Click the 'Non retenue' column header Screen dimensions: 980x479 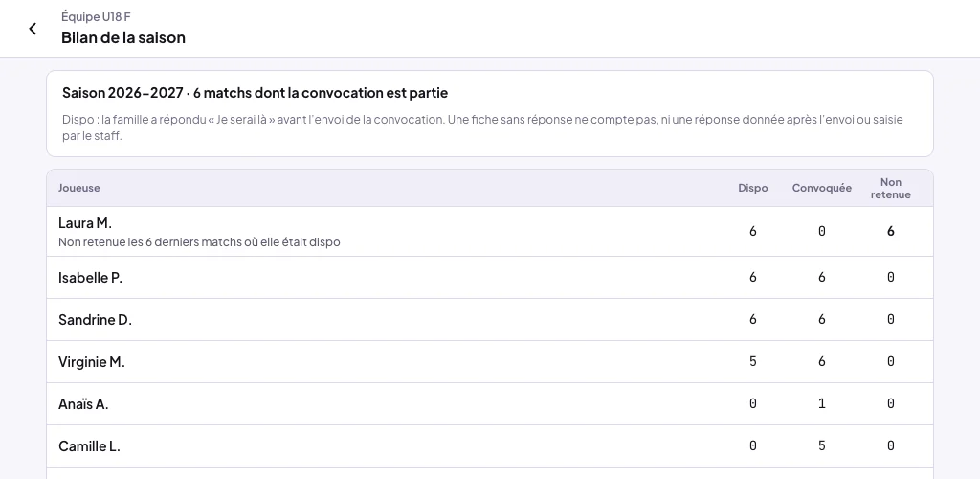point(891,188)
